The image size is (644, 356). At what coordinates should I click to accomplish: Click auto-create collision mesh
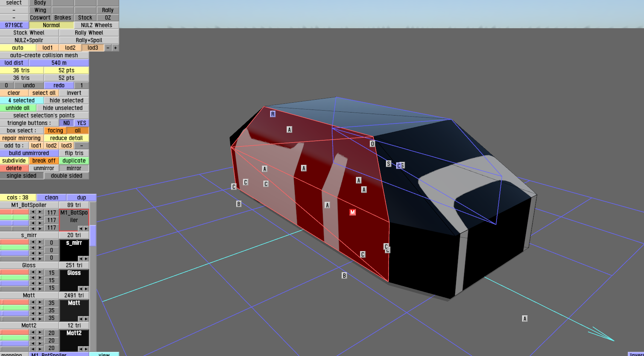click(x=44, y=55)
